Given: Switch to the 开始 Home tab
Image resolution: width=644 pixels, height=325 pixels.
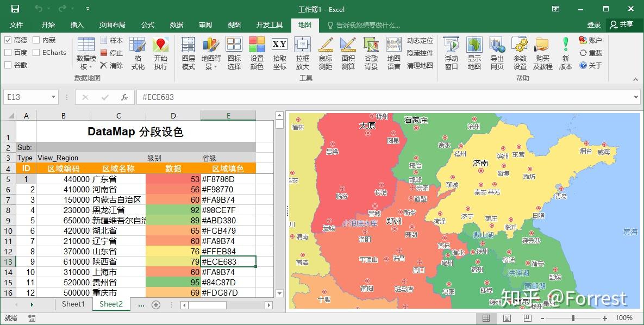Looking at the screenshot, I should click(x=48, y=24).
